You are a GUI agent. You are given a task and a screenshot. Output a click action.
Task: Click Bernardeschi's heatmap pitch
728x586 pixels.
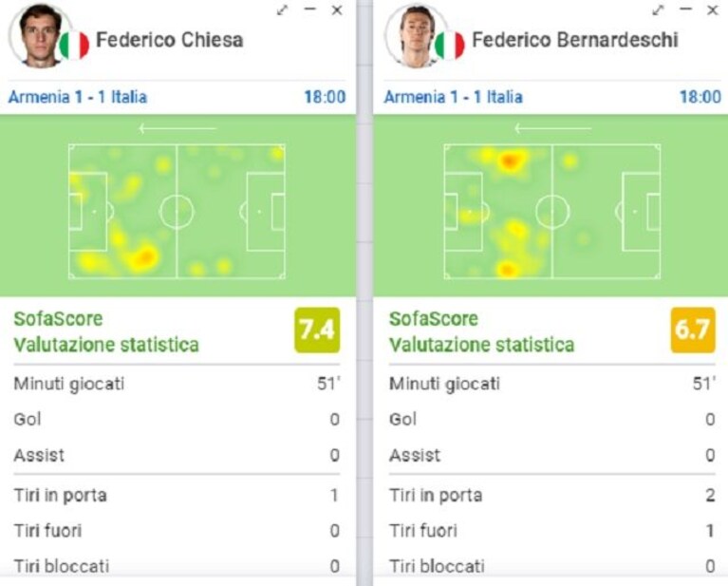tap(552, 212)
